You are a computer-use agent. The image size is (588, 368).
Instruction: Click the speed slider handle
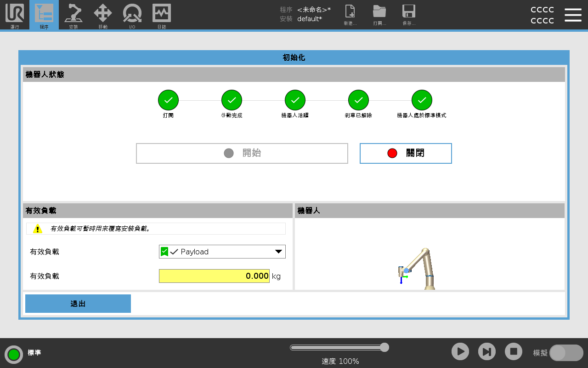(384, 347)
